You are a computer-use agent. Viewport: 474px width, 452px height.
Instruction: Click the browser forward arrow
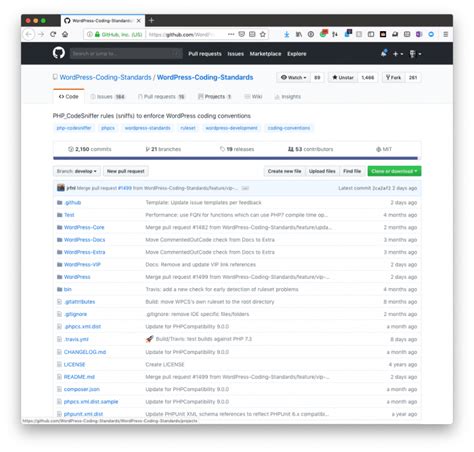click(41, 34)
